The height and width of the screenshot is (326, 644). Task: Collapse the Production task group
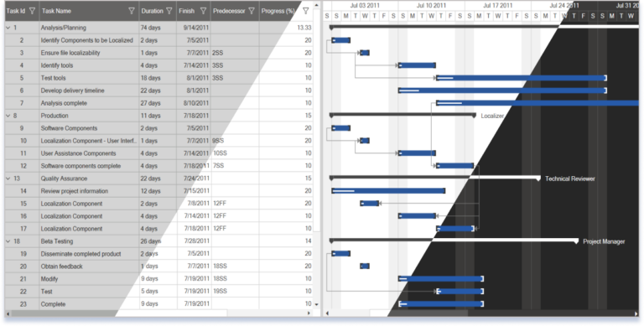coord(8,116)
